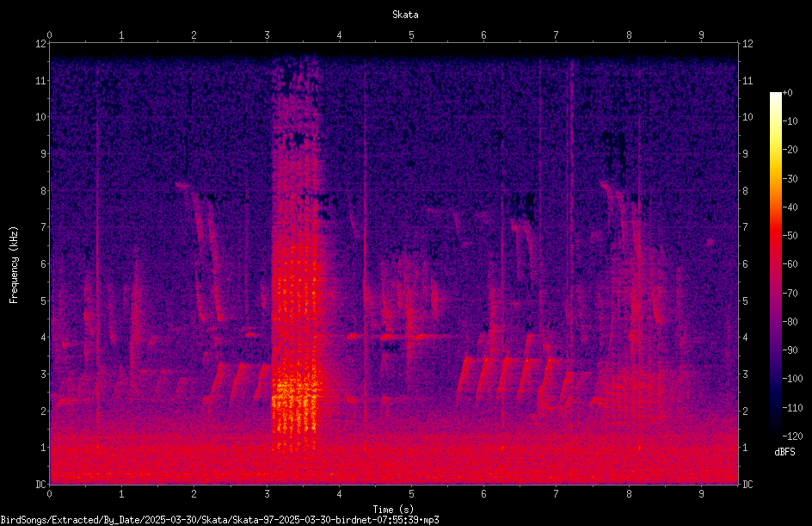Image resolution: width=812 pixels, height=526 pixels.
Task: Click the "6" second tick on the top time axis
Action: [483, 35]
